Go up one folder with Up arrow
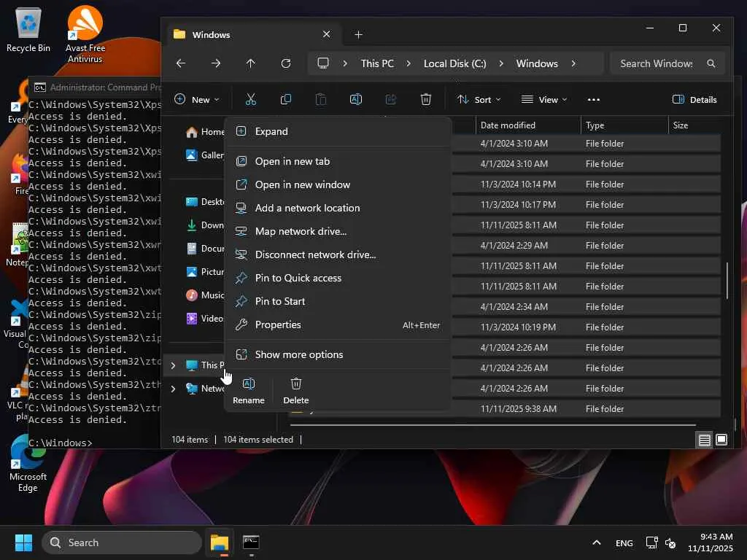 tap(251, 63)
